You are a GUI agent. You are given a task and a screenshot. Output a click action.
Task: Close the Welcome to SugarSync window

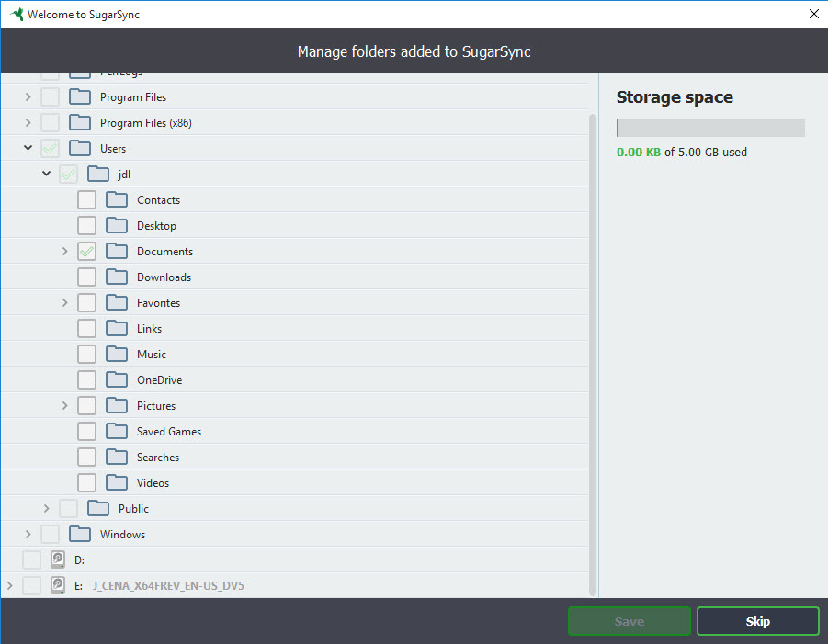click(x=813, y=14)
